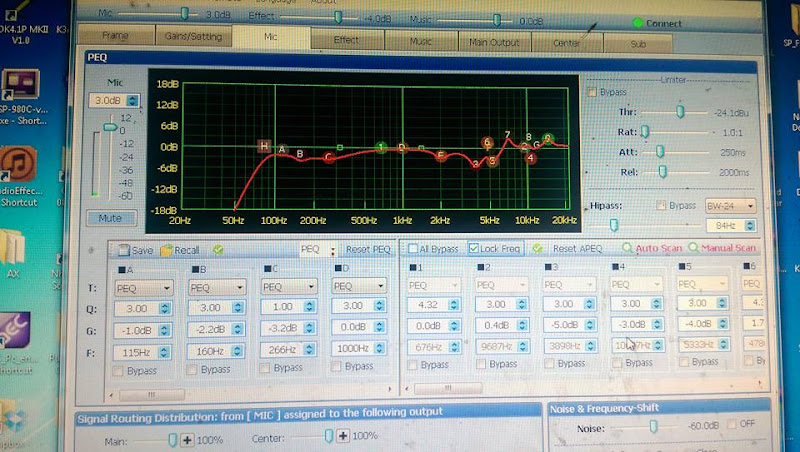Open the band D type PEQ dropdown

tap(359, 286)
